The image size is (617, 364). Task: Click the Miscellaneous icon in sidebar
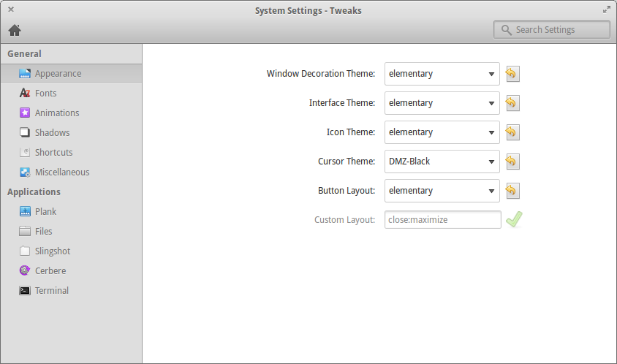(x=25, y=172)
